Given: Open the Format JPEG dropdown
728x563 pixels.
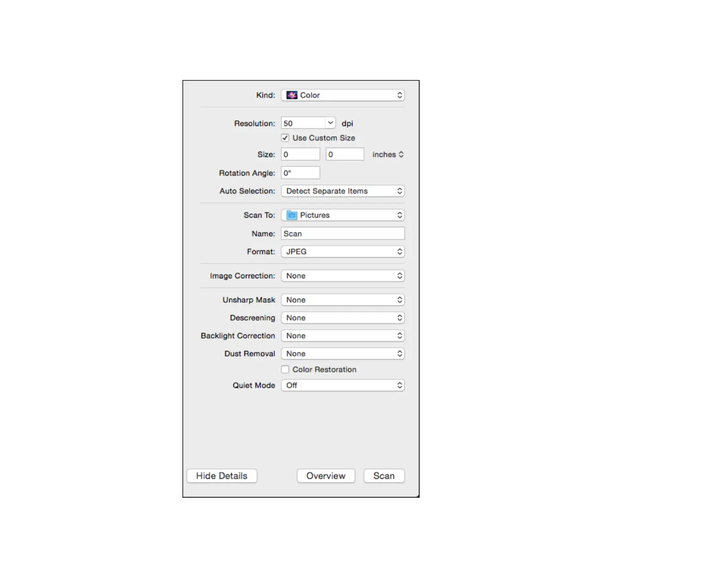Looking at the screenshot, I should 343,252.
